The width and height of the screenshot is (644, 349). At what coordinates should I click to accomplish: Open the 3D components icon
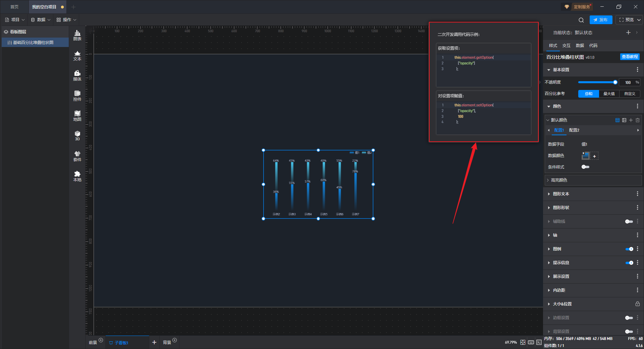coord(77,136)
